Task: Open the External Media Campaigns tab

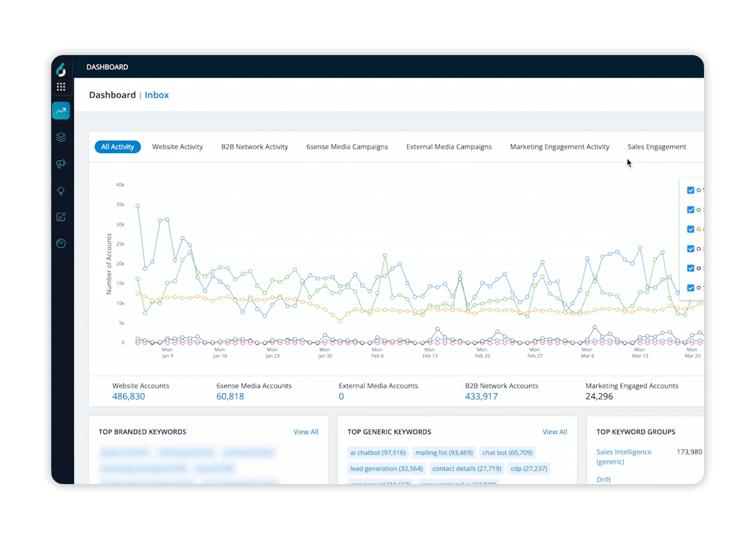Action: pos(448,146)
